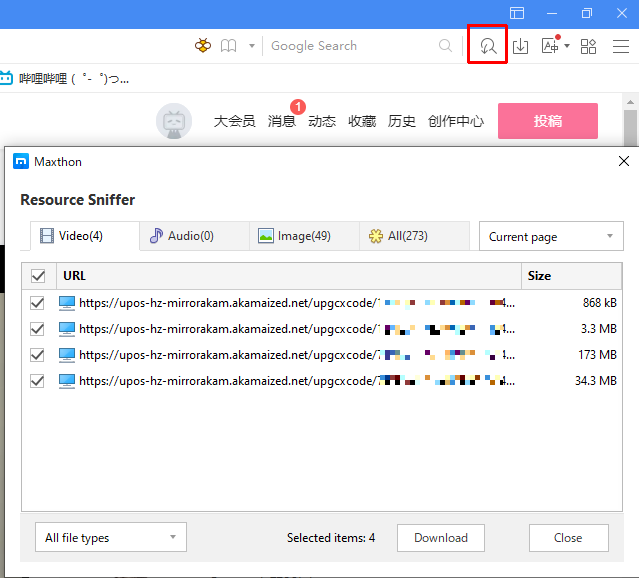Open the 动态 link

pos(322,121)
